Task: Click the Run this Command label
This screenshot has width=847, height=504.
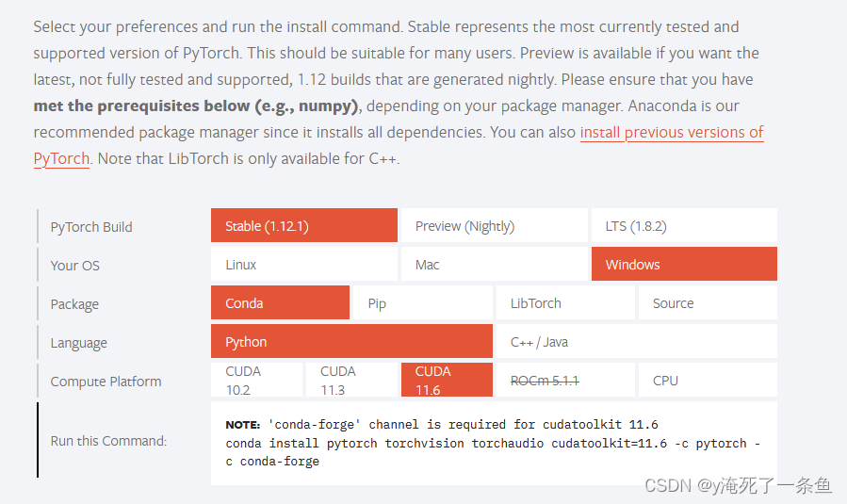Action: (108, 441)
